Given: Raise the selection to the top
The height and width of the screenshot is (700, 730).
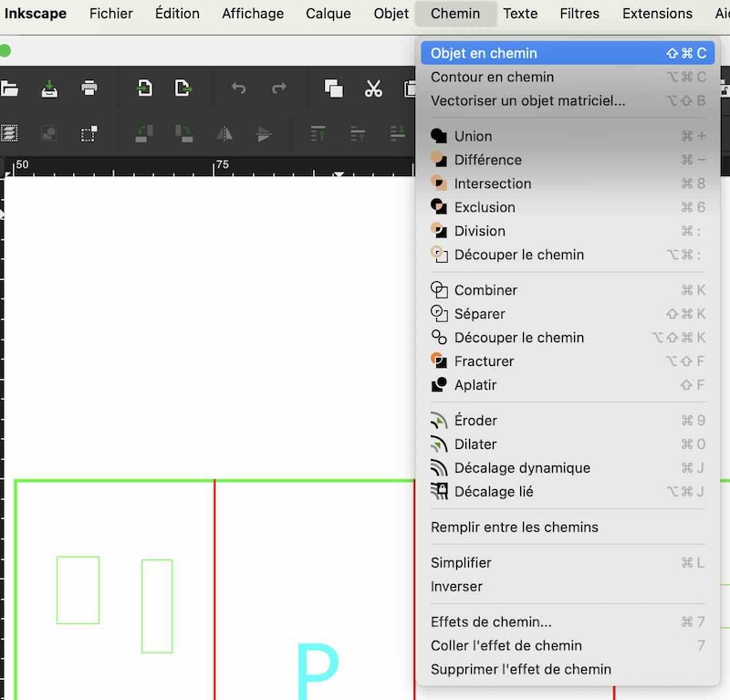Looking at the screenshot, I should 318,133.
